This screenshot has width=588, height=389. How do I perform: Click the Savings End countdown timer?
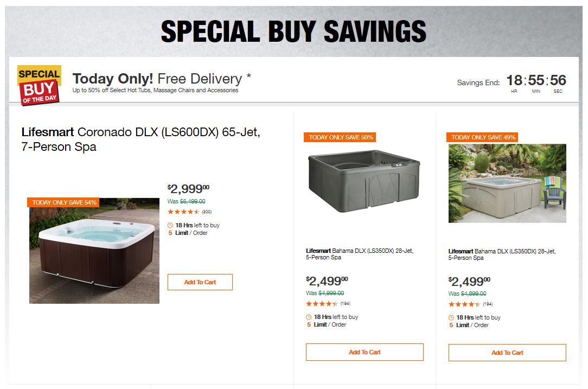pos(536,82)
